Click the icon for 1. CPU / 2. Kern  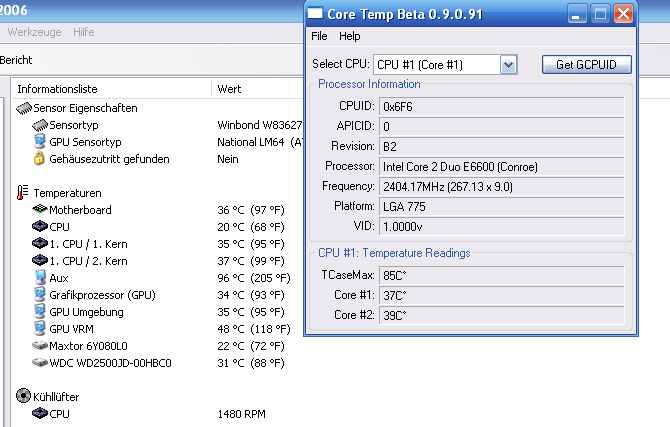40,260
